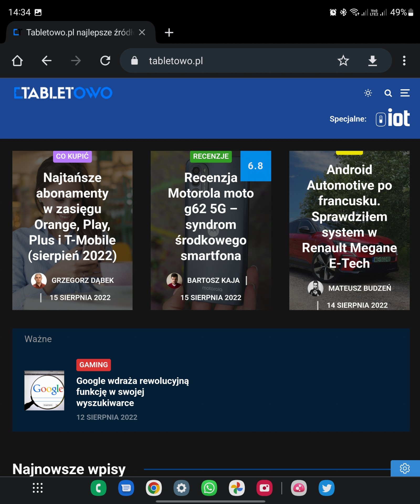The image size is (420, 504).
Task: Click the Grzegorz Dąbek author name
Action: tap(83, 280)
